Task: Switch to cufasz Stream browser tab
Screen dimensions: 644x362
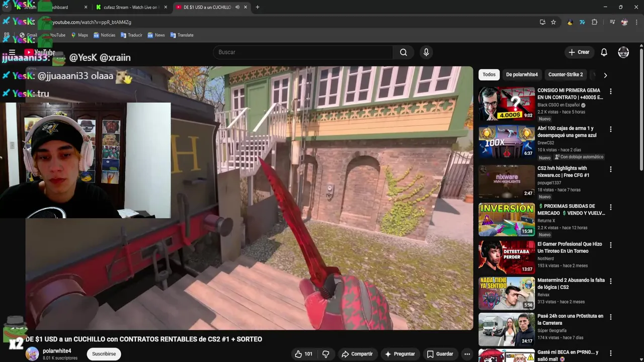Action: coord(130,8)
